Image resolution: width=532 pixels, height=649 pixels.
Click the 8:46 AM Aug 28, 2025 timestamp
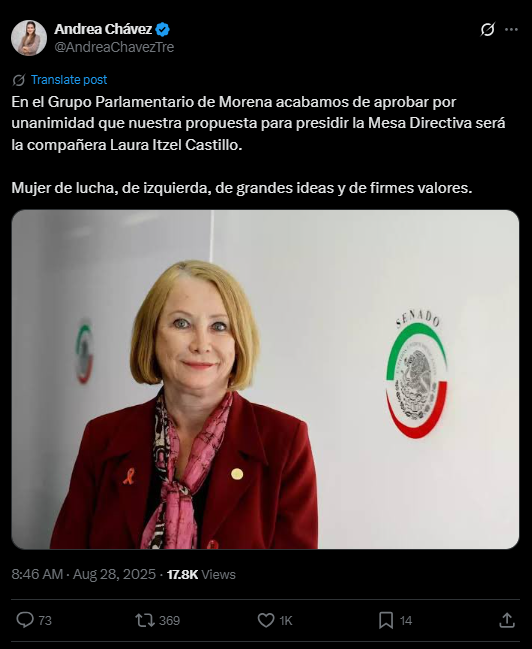[x=83, y=574]
